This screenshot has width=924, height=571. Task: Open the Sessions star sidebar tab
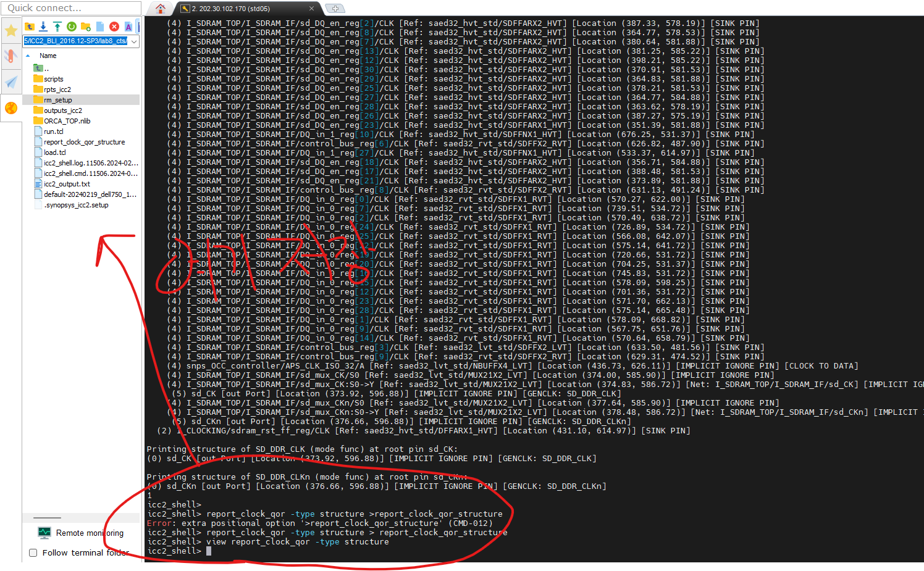tap(11, 30)
